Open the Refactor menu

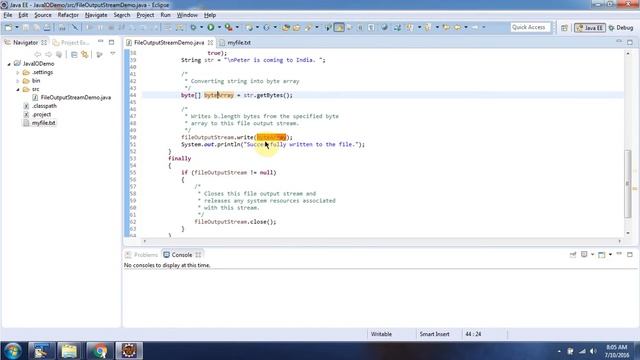[68, 15]
